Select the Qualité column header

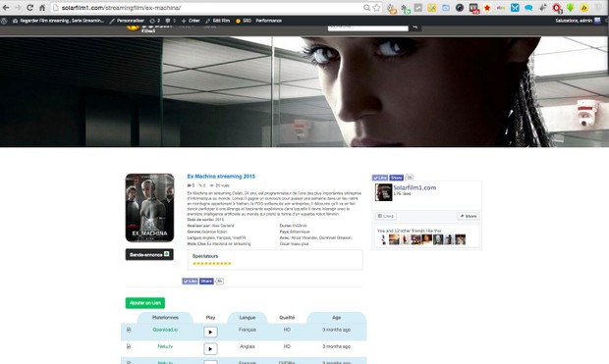tap(287, 318)
